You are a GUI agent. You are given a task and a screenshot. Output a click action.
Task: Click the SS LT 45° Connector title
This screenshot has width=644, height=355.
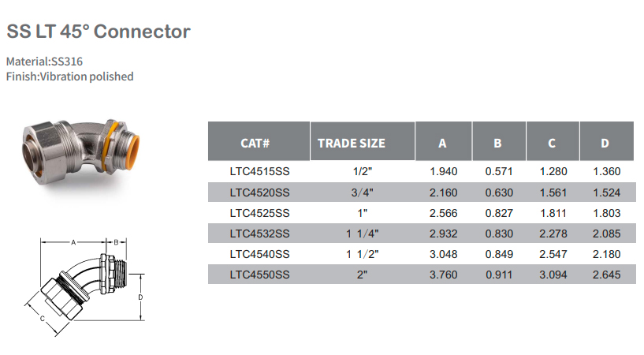click(x=99, y=32)
